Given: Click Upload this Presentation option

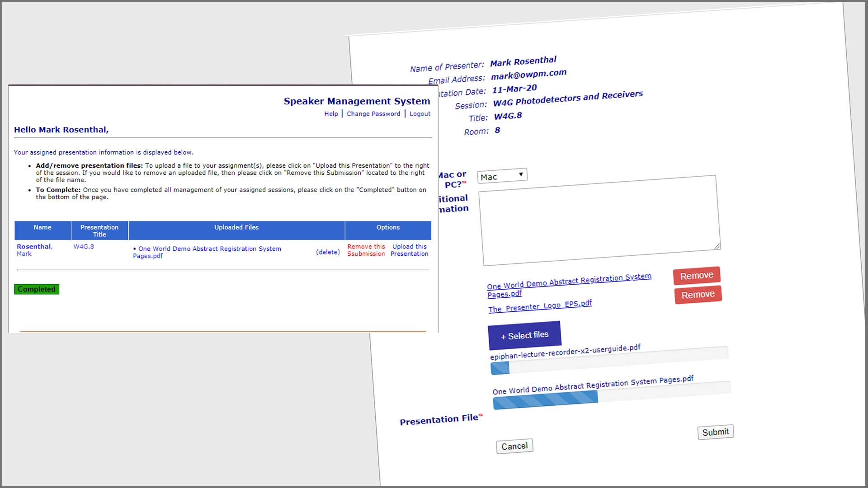Looking at the screenshot, I should point(409,250).
